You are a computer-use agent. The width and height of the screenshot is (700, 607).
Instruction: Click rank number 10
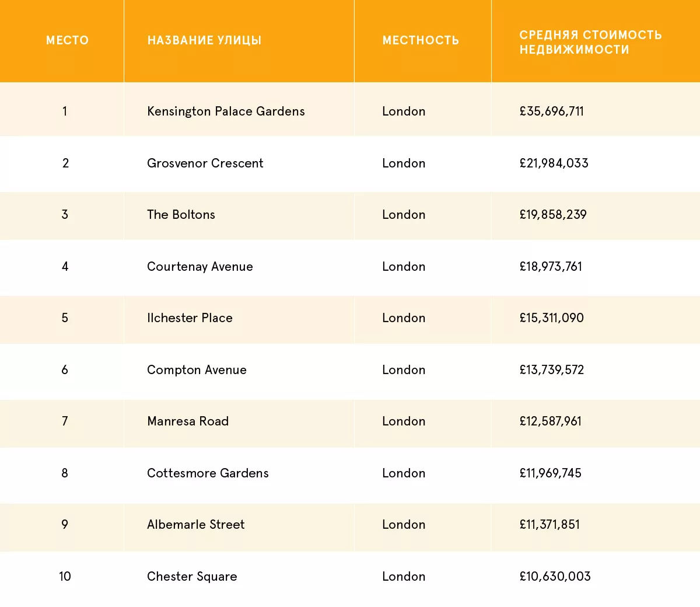pyautogui.click(x=65, y=577)
